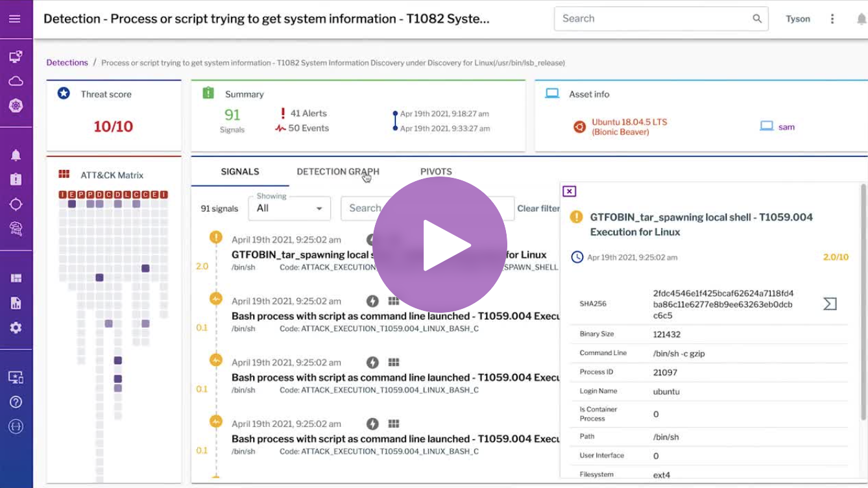Click the 41 Alerts summary text
The height and width of the screenshot is (488, 868).
coord(309,113)
